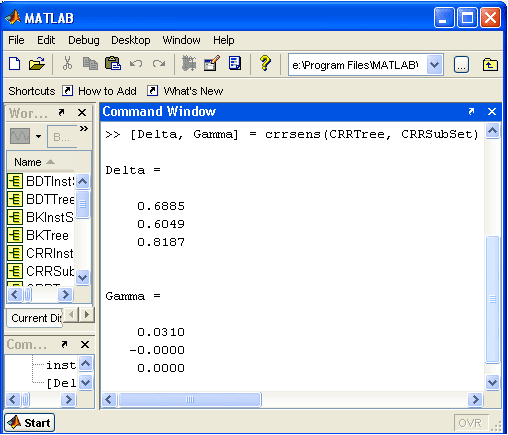
Task: Create a new M-file with toolbar icon
Action: coord(14,63)
